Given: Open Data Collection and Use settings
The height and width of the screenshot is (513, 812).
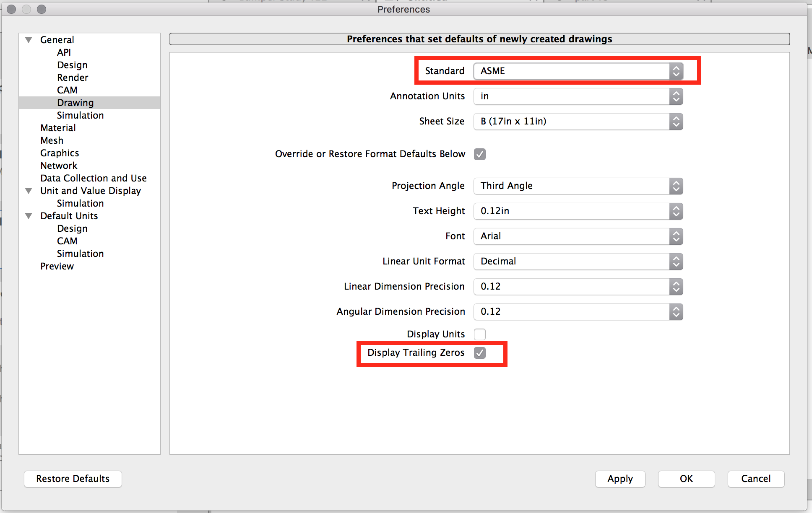Looking at the screenshot, I should (93, 178).
